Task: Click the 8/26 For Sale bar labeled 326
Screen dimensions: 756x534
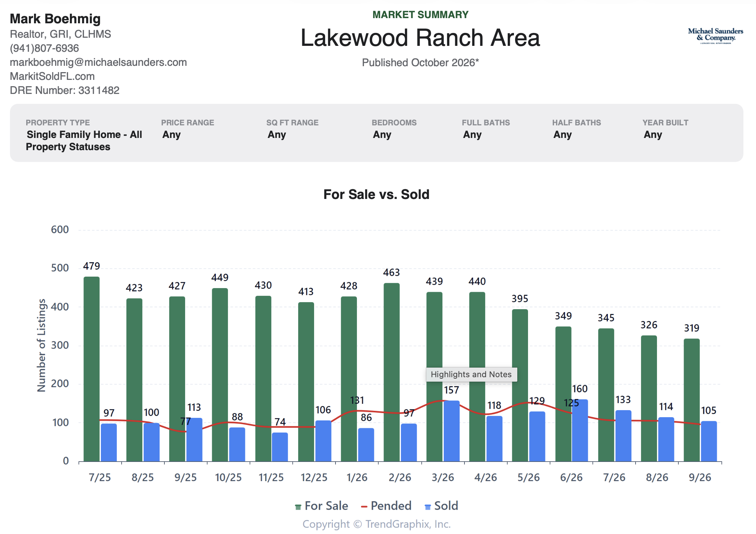Action: pos(649,399)
